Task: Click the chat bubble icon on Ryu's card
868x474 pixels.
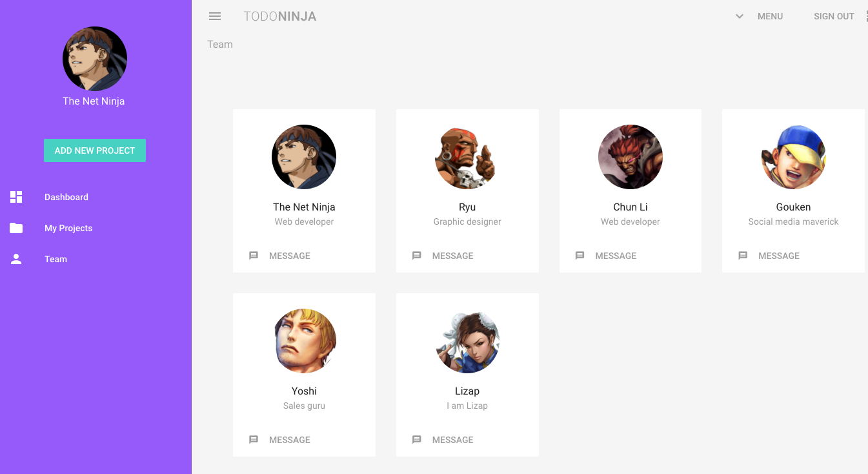Action: click(417, 255)
